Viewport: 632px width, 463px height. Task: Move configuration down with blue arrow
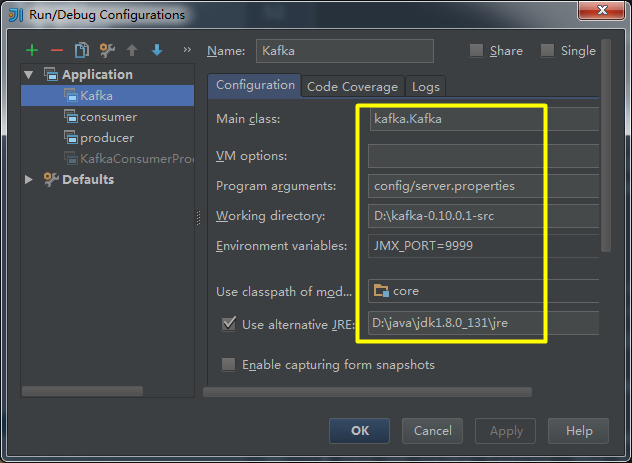click(157, 50)
